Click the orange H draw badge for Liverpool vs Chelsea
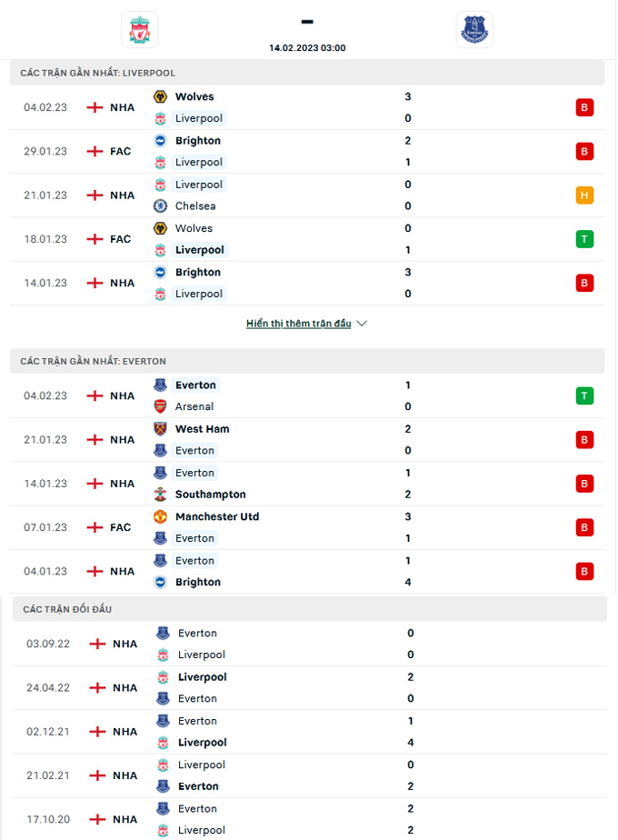 click(584, 195)
